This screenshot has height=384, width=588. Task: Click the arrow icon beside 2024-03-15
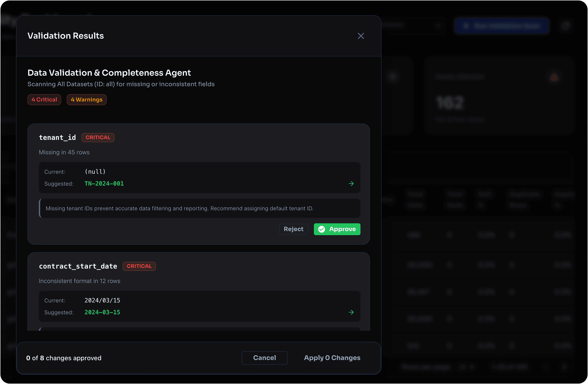click(351, 312)
